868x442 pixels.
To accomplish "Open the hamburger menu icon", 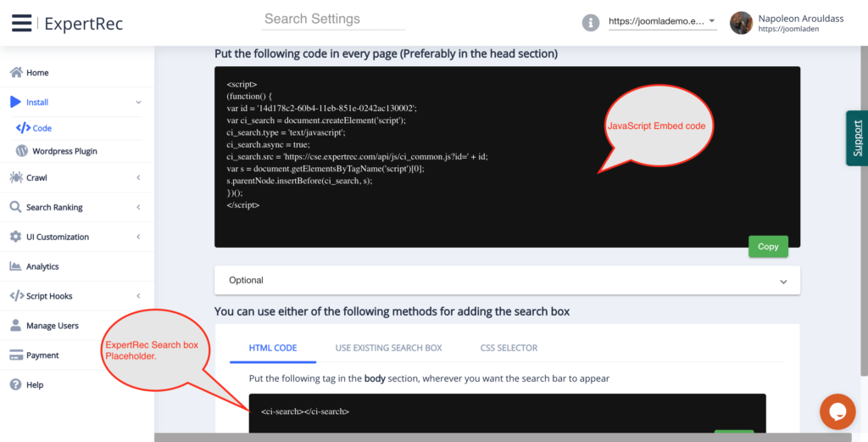I will click(x=21, y=23).
